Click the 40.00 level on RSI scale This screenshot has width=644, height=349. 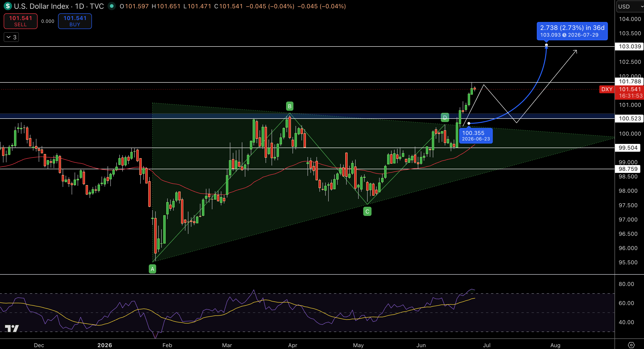click(x=626, y=322)
